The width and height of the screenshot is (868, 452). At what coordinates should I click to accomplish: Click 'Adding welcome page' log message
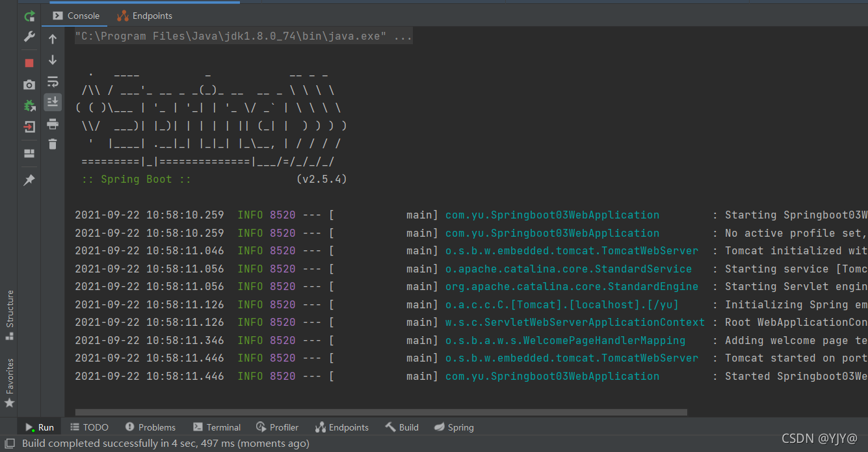pos(796,340)
